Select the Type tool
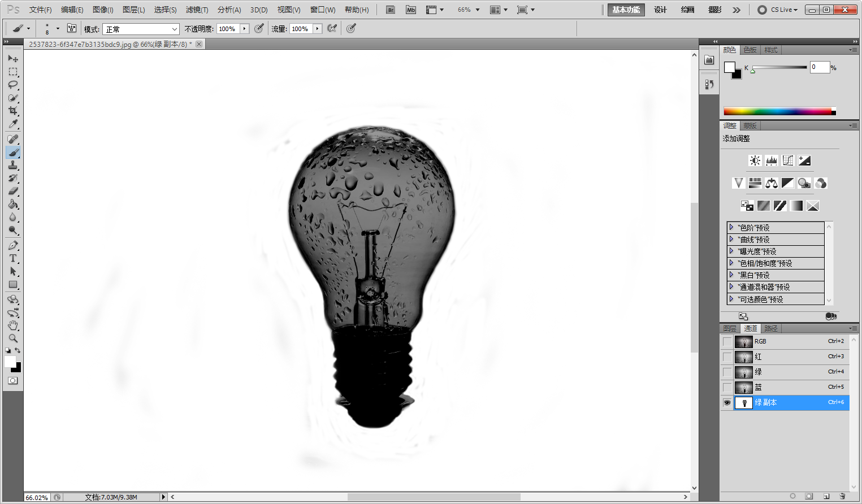This screenshot has width=862, height=504. pyautogui.click(x=13, y=258)
